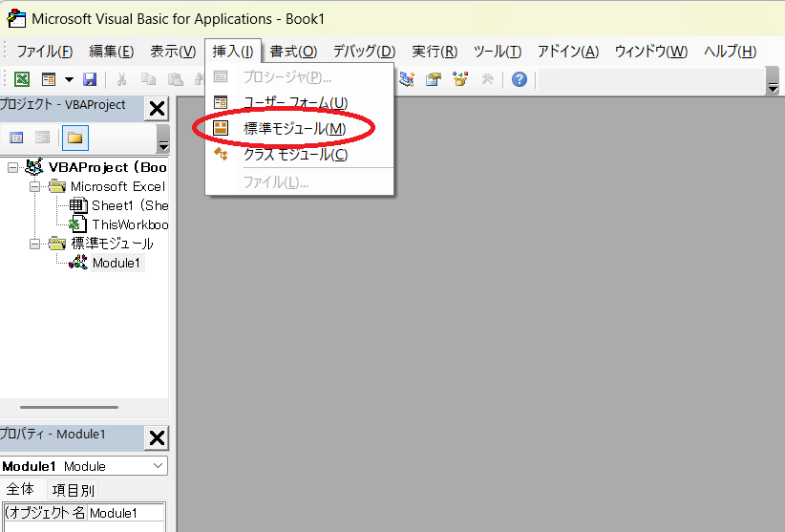
Task: Collapse the VBAProject root tree node
Action: coord(12,167)
